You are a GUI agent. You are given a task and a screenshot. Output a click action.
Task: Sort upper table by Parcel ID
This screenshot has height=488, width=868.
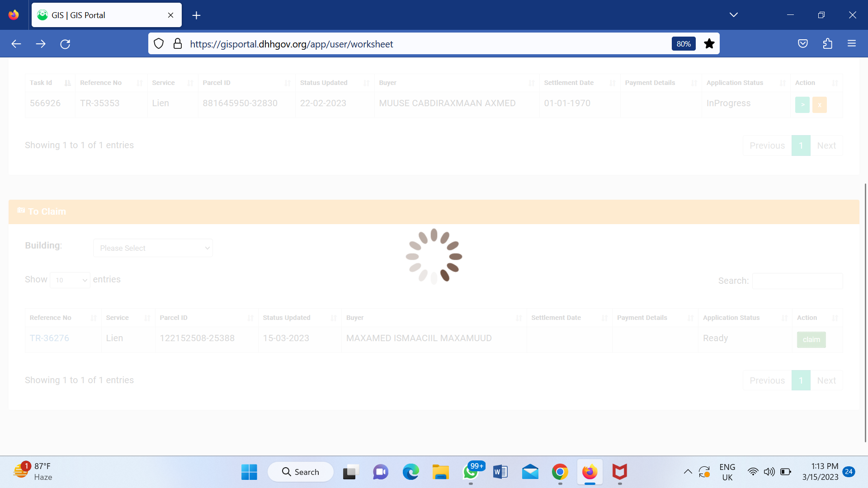tap(247, 83)
